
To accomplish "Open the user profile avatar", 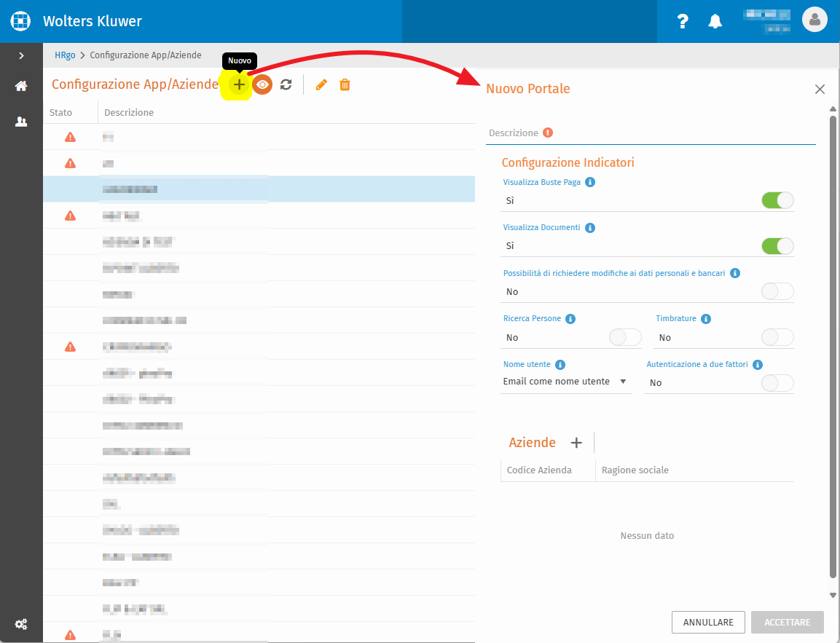I will coord(815,20).
